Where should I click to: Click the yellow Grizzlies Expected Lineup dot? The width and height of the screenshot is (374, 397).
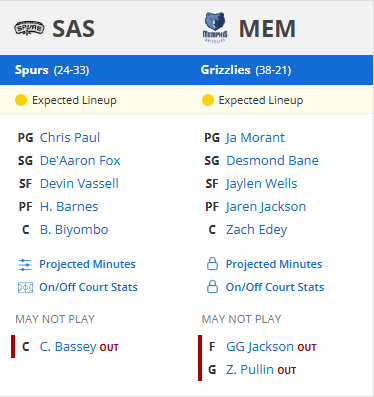click(x=208, y=100)
